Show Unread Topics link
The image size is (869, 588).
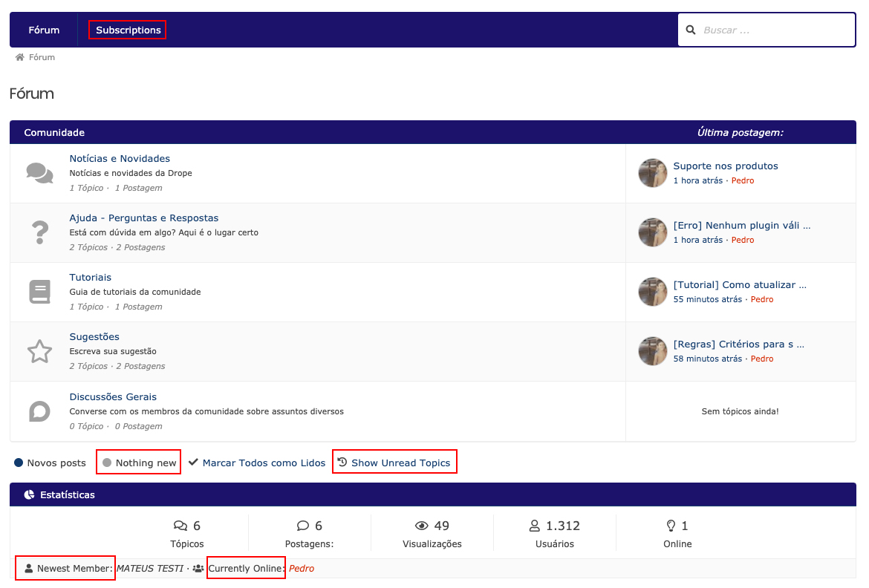click(x=400, y=463)
